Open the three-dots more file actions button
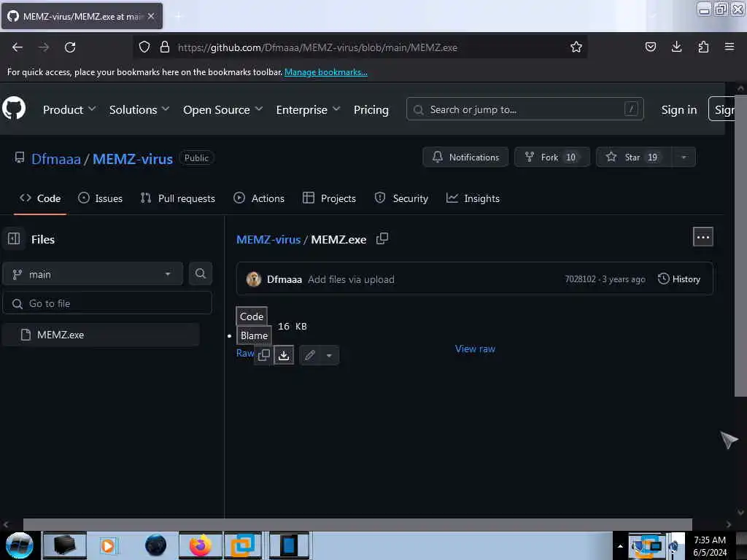 703,237
